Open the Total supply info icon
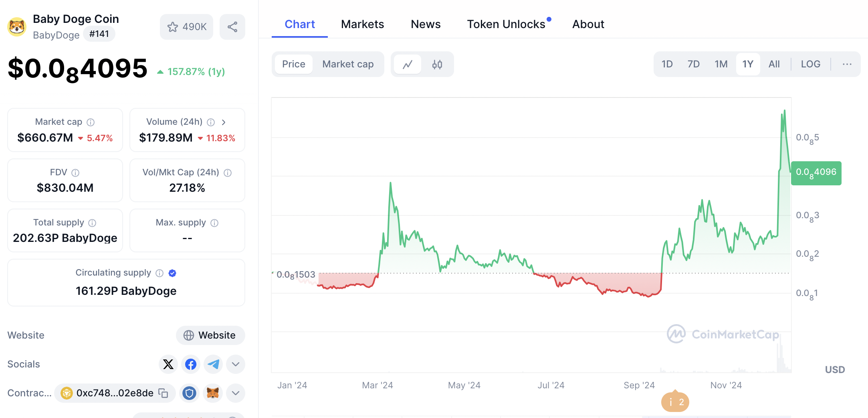The height and width of the screenshot is (418, 868). click(92, 223)
